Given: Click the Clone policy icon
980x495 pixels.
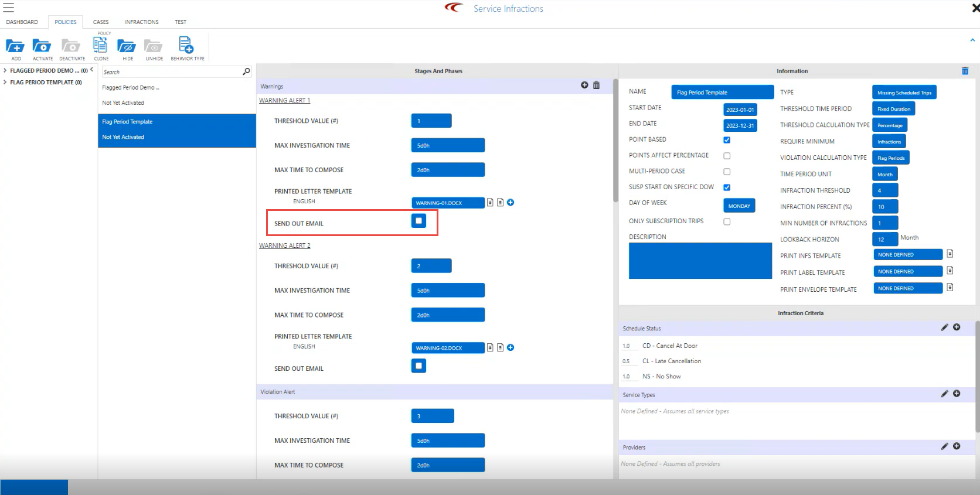Looking at the screenshot, I should (x=101, y=46).
